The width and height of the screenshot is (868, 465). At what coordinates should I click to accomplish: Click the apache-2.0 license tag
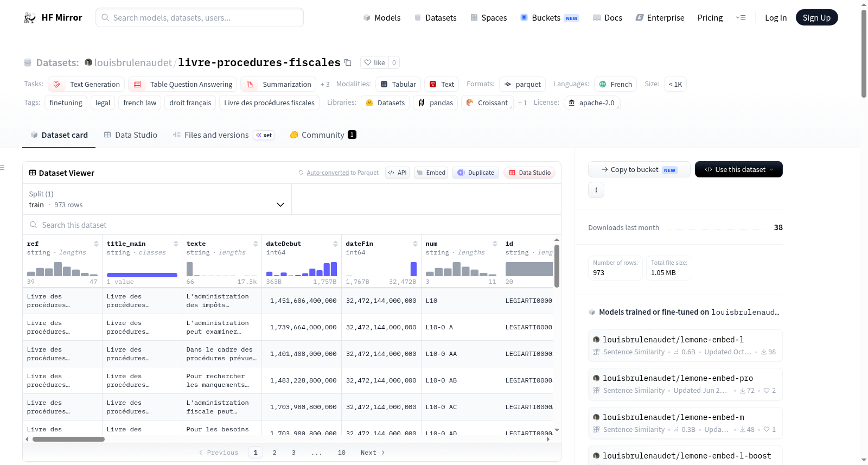591,103
